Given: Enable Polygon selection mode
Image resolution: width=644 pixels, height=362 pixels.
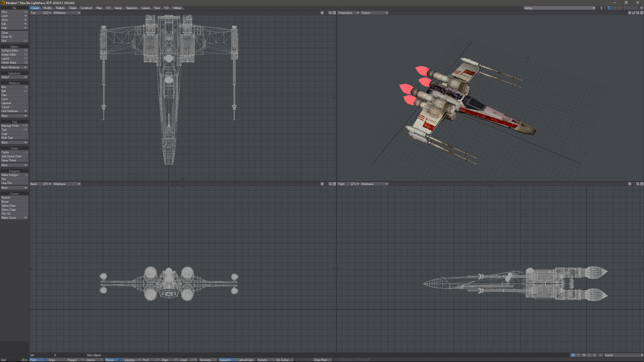Looking at the screenshot, I should [x=75, y=360].
